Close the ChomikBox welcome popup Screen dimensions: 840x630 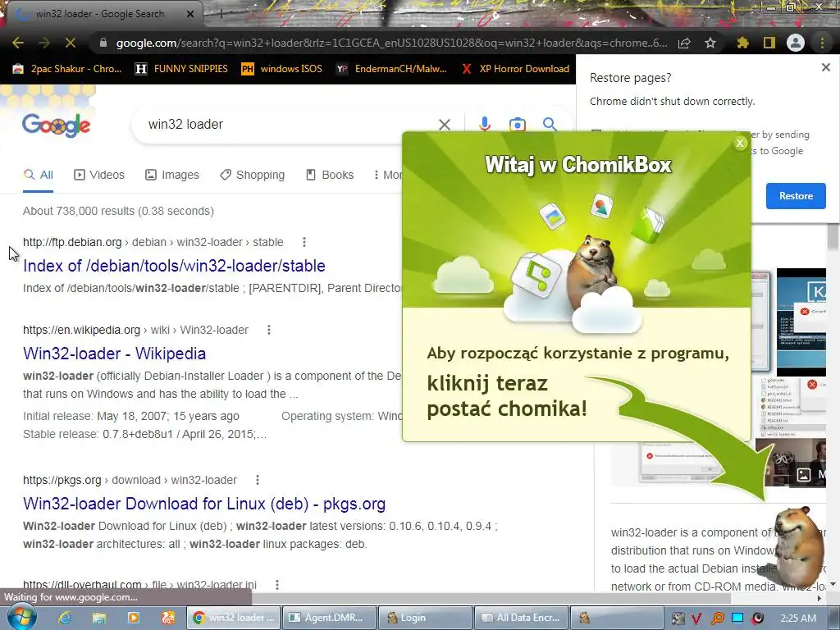coord(740,143)
